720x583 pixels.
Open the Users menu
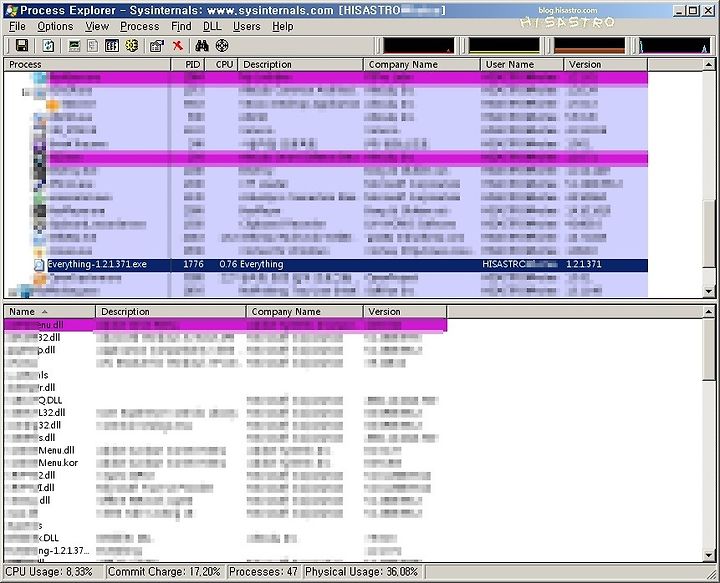pos(247,27)
